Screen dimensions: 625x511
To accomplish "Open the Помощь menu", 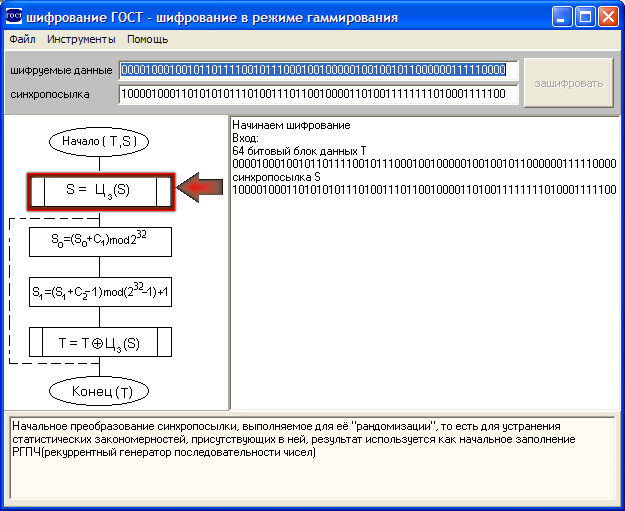I will click(147, 39).
